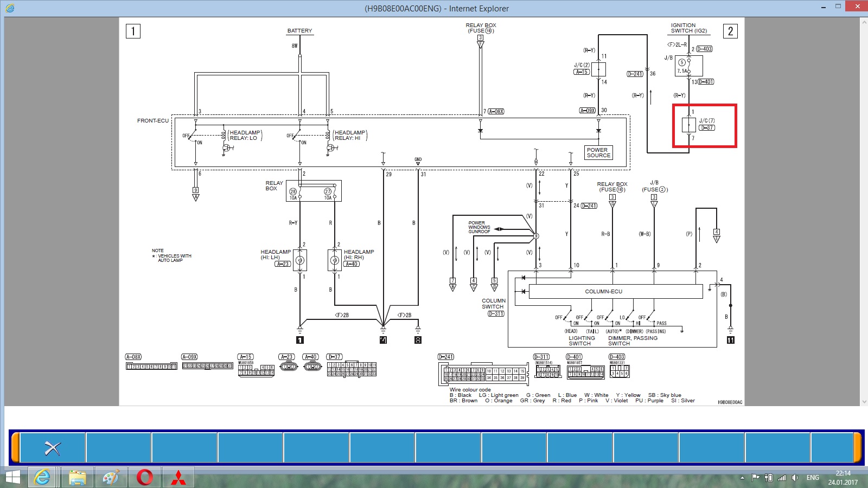The image size is (868, 488).
Task: Click the D-241 connector pinout diagram
Action: click(x=483, y=373)
